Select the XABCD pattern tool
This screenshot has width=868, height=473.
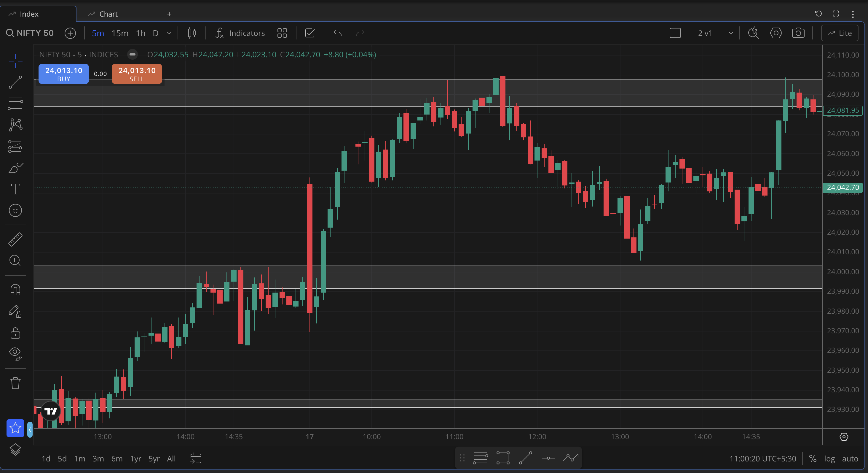coord(15,125)
